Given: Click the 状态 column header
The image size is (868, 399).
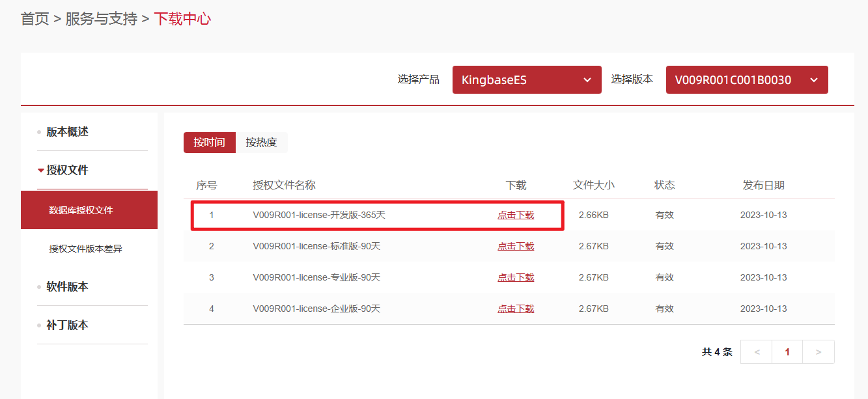Looking at the screenshot, I should point(664,186).
